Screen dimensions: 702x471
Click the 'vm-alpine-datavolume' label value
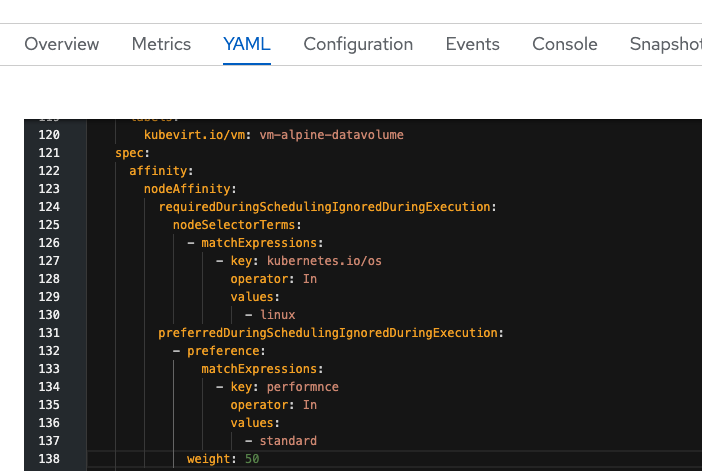click(x=338, y=134)
